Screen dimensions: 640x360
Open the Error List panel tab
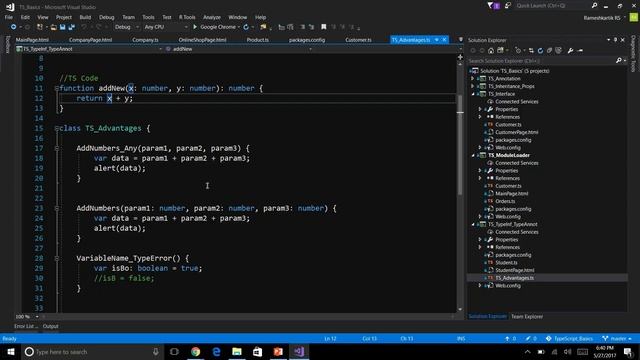click(26, 326)
